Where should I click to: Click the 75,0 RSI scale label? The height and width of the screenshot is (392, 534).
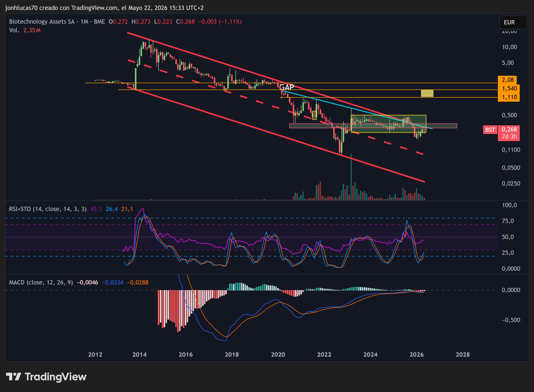508,221
